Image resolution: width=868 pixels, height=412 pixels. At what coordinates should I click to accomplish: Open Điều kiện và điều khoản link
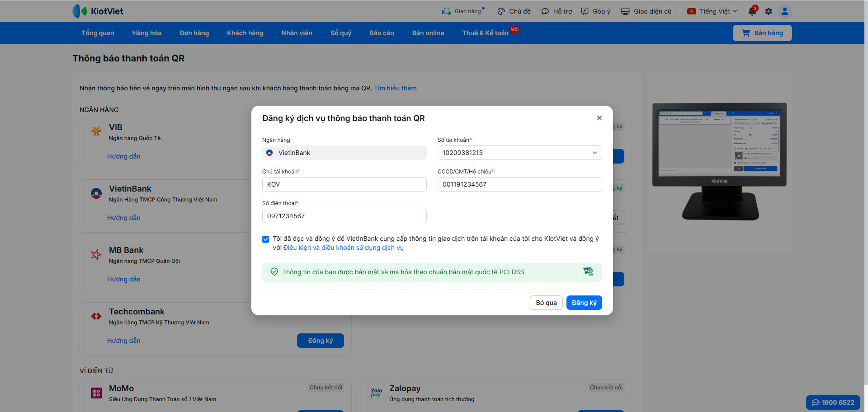[344, 248]
